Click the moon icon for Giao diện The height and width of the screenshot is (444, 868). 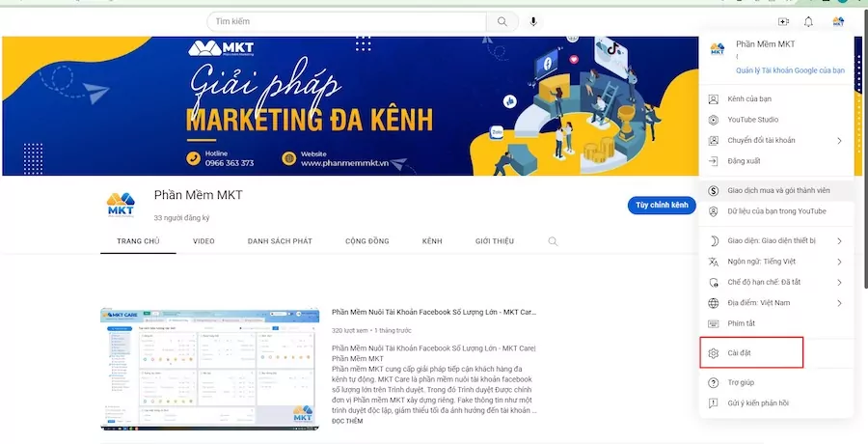pos(714,241)
